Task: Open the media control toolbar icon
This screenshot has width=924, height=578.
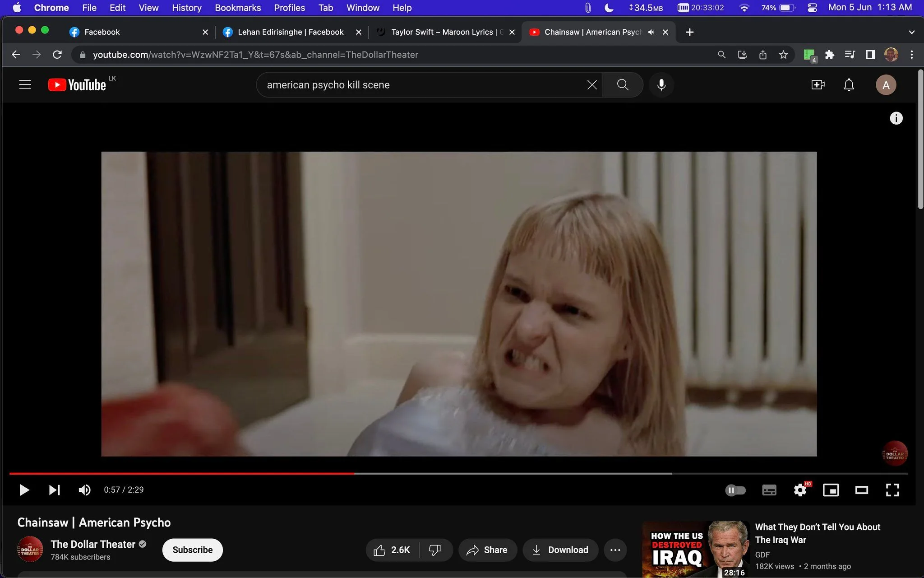Action: click(850, 55)
